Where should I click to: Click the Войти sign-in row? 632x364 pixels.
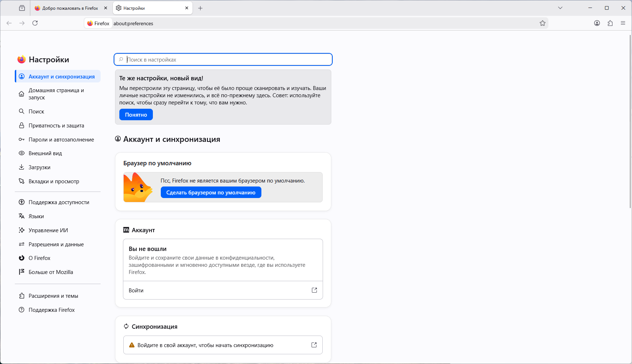click(223, 290)
